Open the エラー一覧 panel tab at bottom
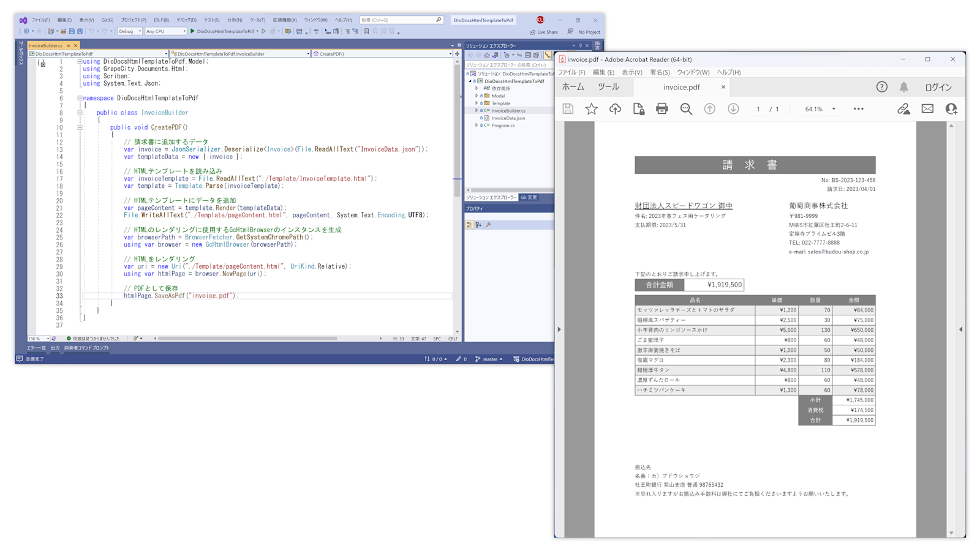Image resolution: width=980 pixels, height=551 pixels. (x=36, y=348)
